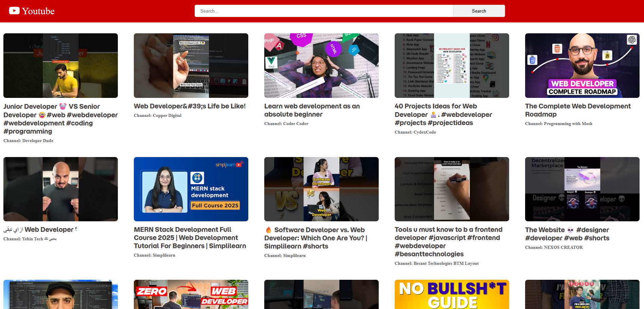Click 'The Website #designer #developer' title
The height and width of the screenshot is (309, 644).
coord(567,234)
